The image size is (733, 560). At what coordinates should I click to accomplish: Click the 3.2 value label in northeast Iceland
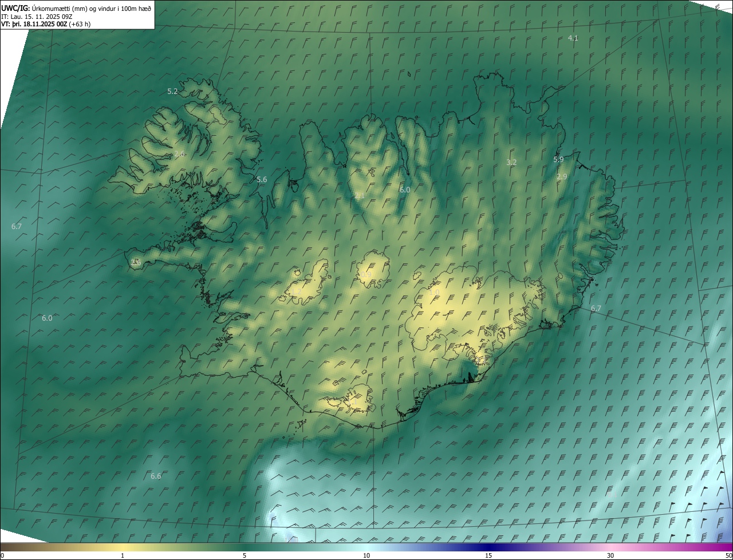click(x=511, y=162)
